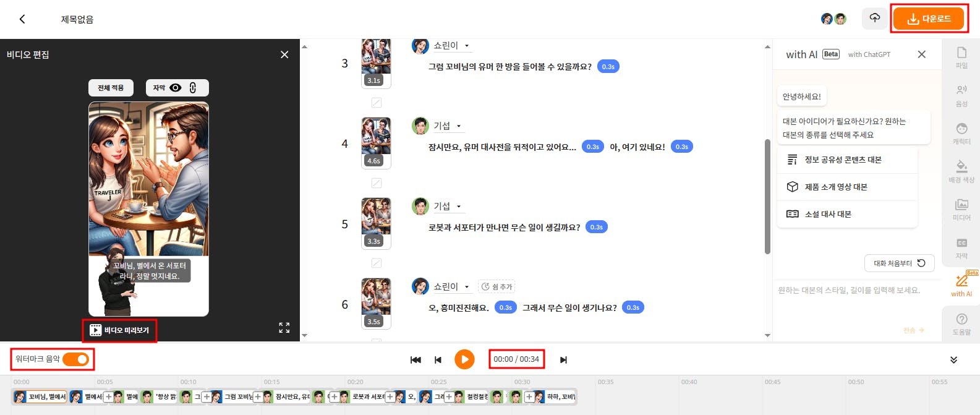This screenshot has width=980, height=415.
Task: Click the 전체 적용 apply-all button
Action: click(111, 88)
